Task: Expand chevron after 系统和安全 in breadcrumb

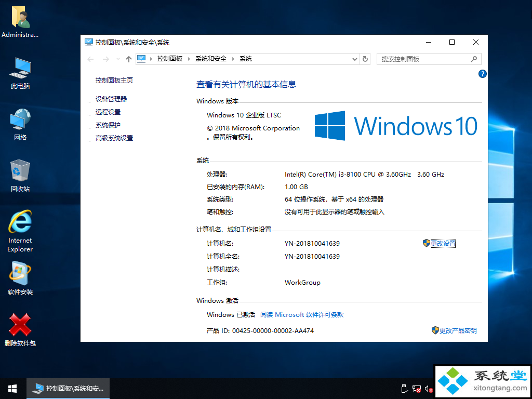Action: tap(233, 59)
